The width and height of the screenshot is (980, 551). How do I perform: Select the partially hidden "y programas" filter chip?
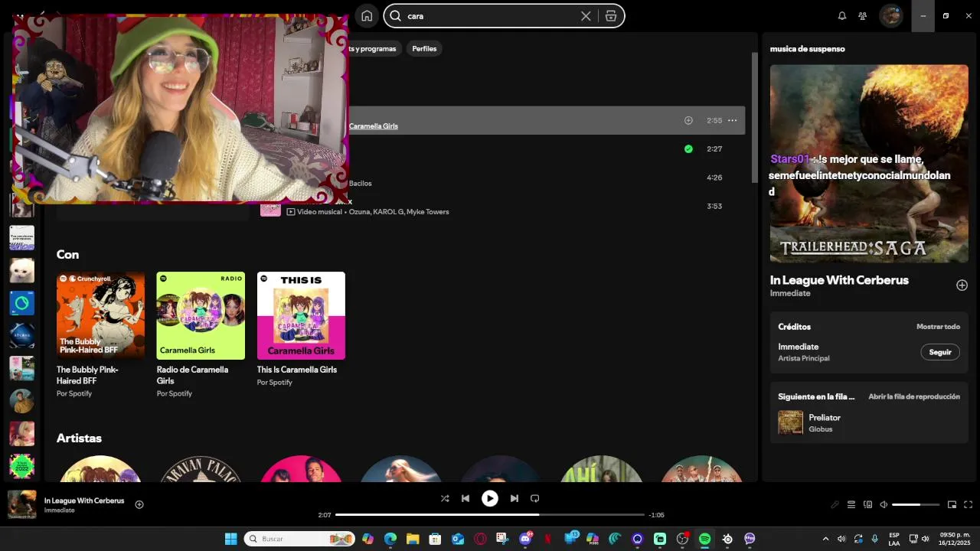click(374, 49)
